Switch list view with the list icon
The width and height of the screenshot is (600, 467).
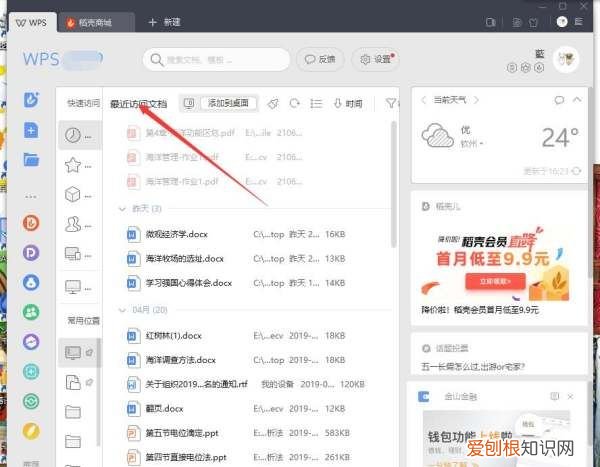(x=316, y=103)
